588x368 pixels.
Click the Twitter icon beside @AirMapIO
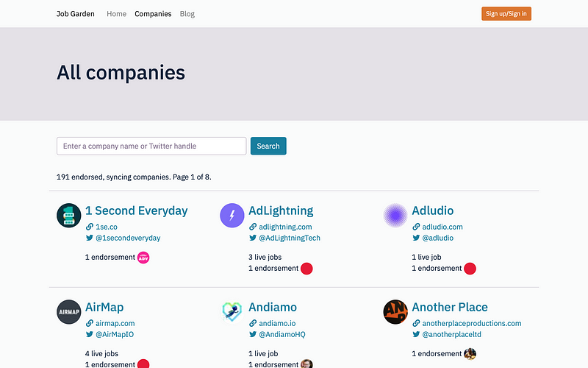click(89, 334)
